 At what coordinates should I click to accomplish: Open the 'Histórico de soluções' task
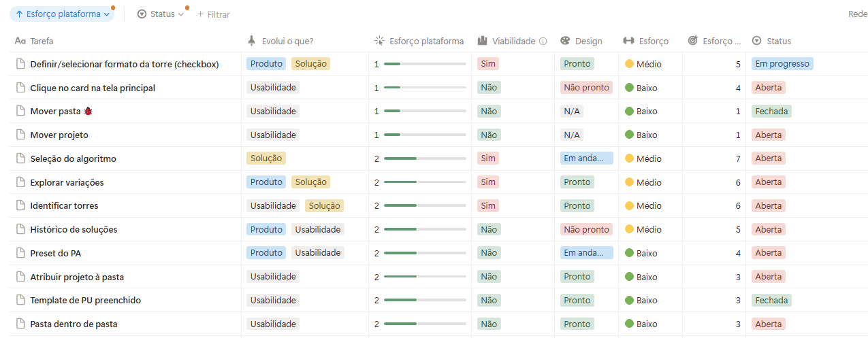(74, 230)
